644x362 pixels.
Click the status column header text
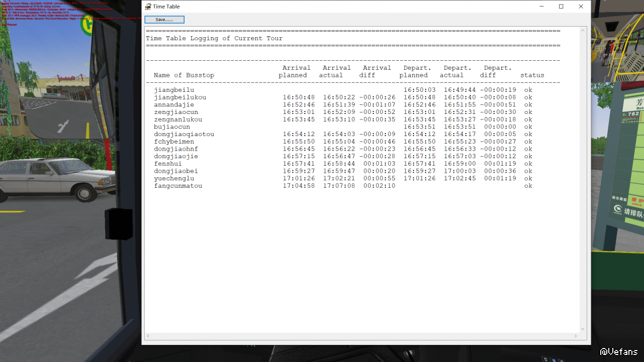[532, 75]
